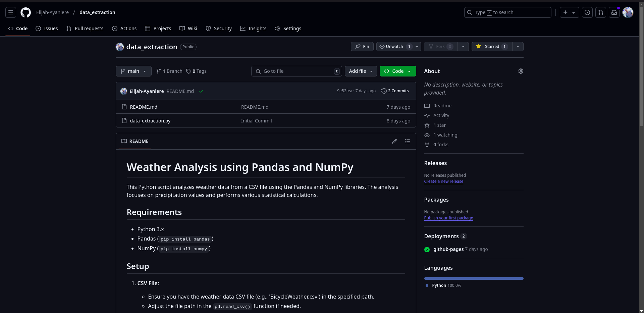Open the Releases heading link
644x313 pixels.
(435, 163)
